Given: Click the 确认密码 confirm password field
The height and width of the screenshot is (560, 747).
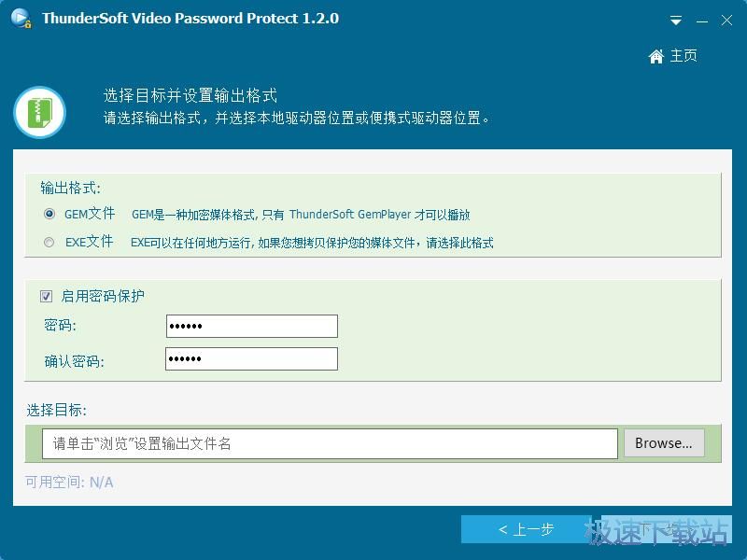Looking at the screenshot, I should 251,358.
